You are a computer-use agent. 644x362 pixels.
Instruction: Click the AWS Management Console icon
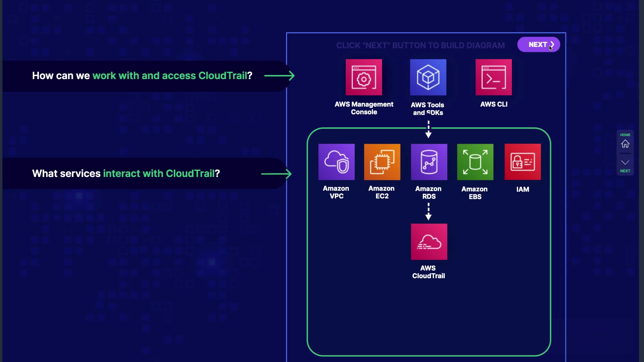pos(364,77)
